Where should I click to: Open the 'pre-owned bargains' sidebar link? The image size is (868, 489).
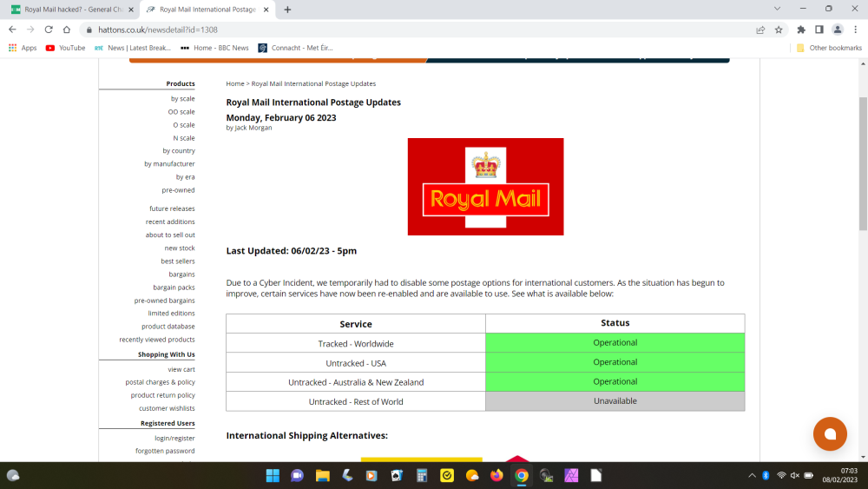(x=164, y=301)
